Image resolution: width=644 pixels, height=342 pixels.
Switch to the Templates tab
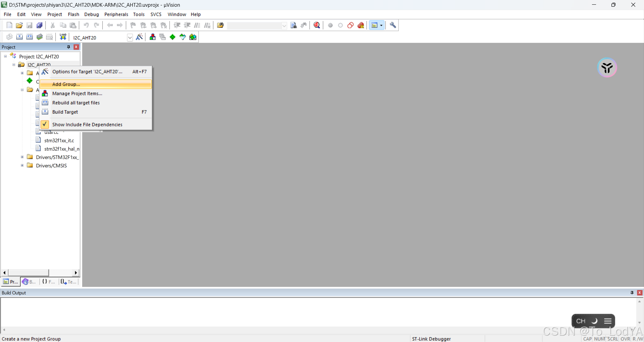[x=68, y=282]
